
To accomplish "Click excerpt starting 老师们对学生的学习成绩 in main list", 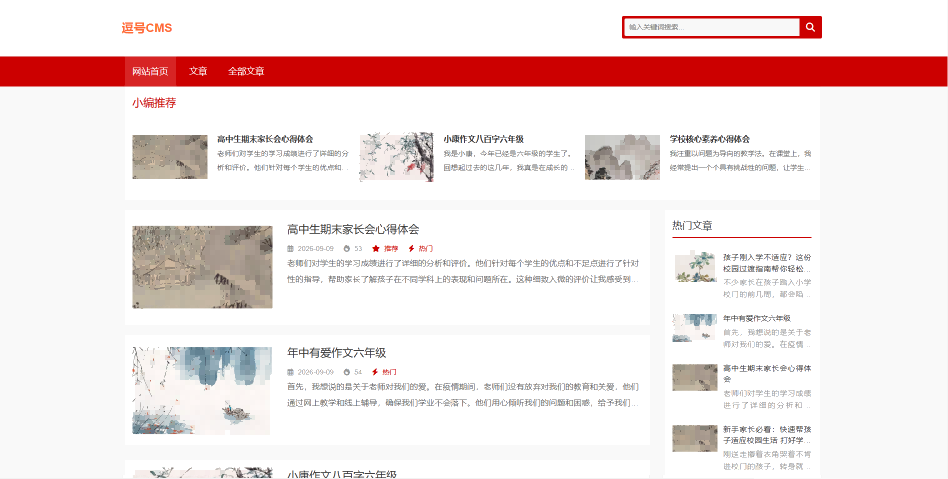I will pyautogui.click(x=463, y=272).
